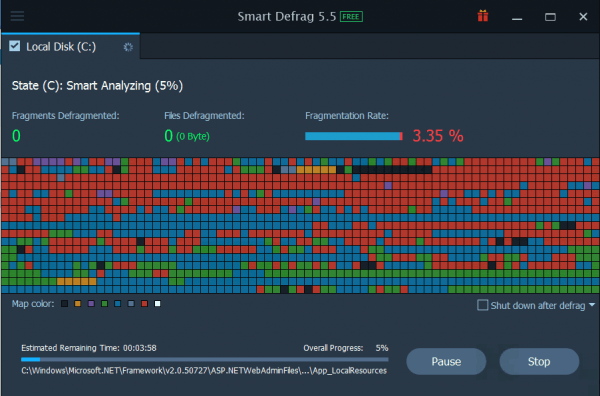This screenshot has width=600, height=396.
Task: Click the Overall Progress 5% label
Action: [346, 348]
